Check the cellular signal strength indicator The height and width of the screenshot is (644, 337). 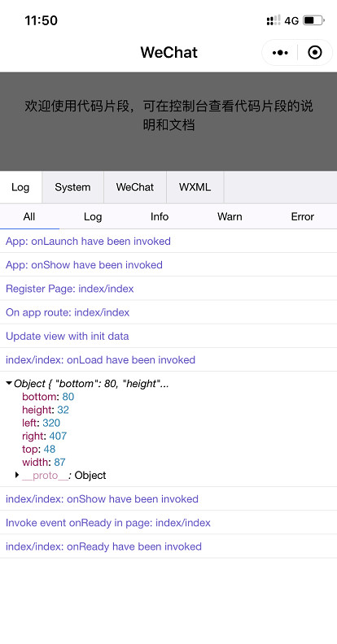click(x=274, y=20)
